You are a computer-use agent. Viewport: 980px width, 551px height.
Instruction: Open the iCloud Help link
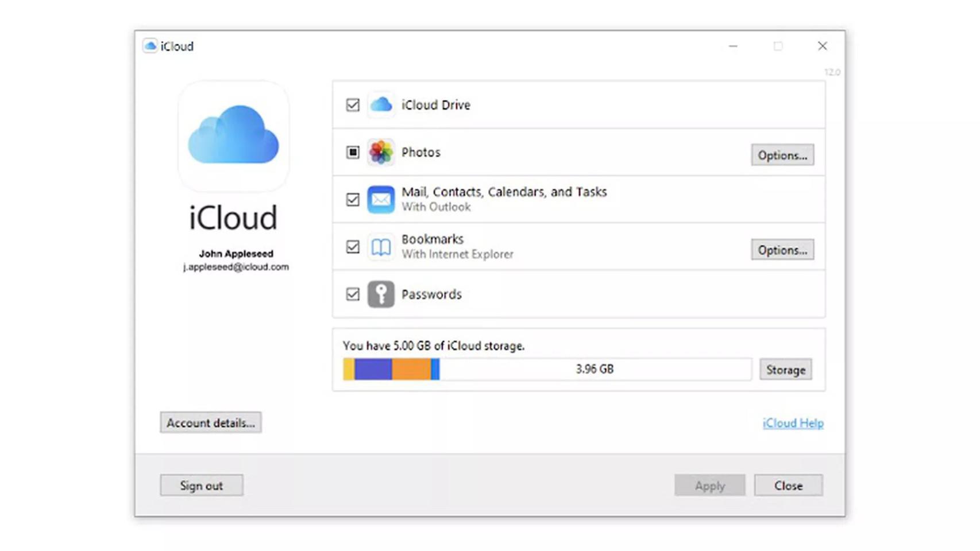pyautogui.click(x=793, y=423)
